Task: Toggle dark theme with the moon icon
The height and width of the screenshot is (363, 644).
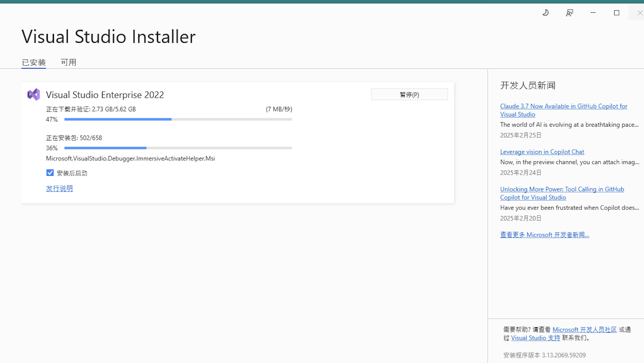Action: [x=545, y=12]
